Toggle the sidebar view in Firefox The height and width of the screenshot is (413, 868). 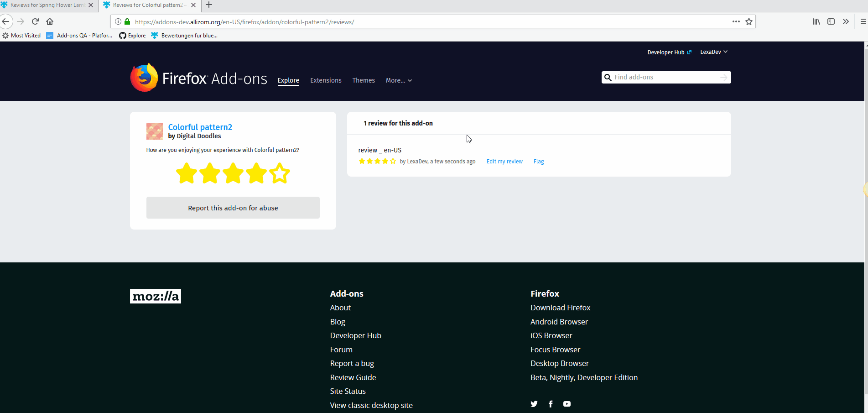click(831, 21)
